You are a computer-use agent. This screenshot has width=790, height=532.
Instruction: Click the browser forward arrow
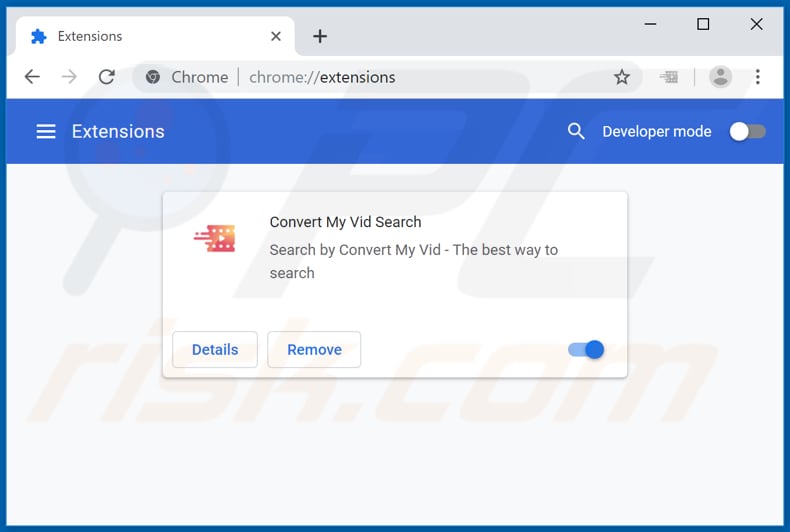pyautogui.click(x=69, y=77)
